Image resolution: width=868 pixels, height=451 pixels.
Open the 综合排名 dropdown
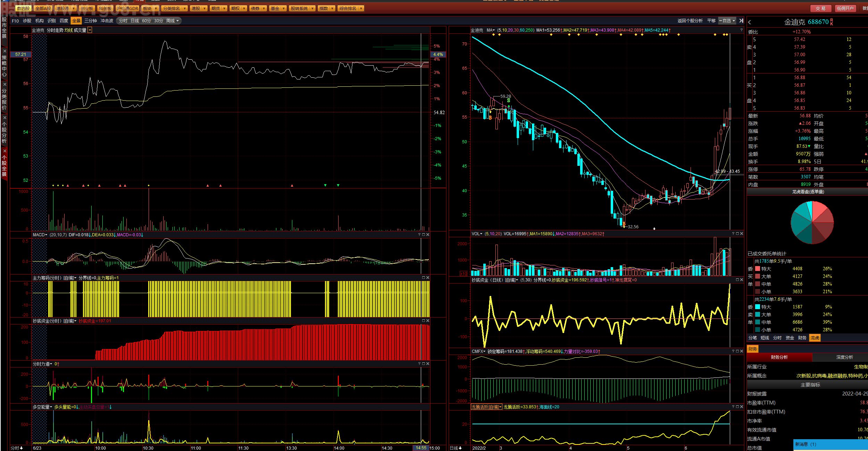click(351, 9)
